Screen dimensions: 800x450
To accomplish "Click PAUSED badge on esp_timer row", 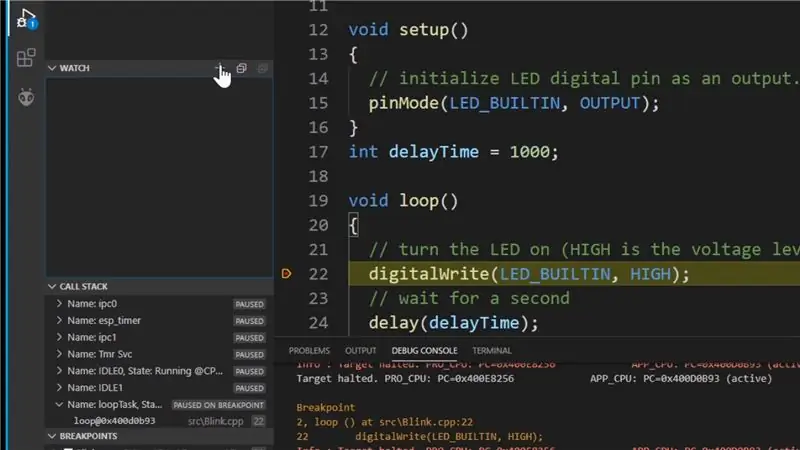I will [x=249, y=321].
